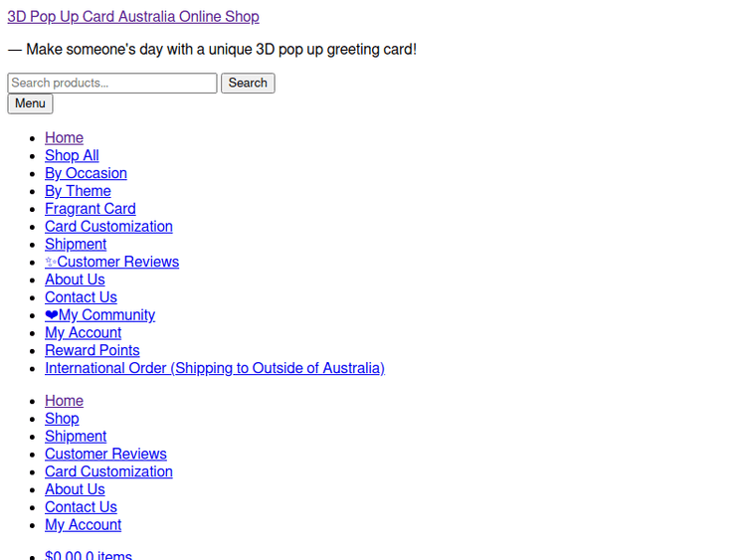746x560 pixels.
Task: Open International Order shipping outside Australia link
Action: tap(214, 368)
